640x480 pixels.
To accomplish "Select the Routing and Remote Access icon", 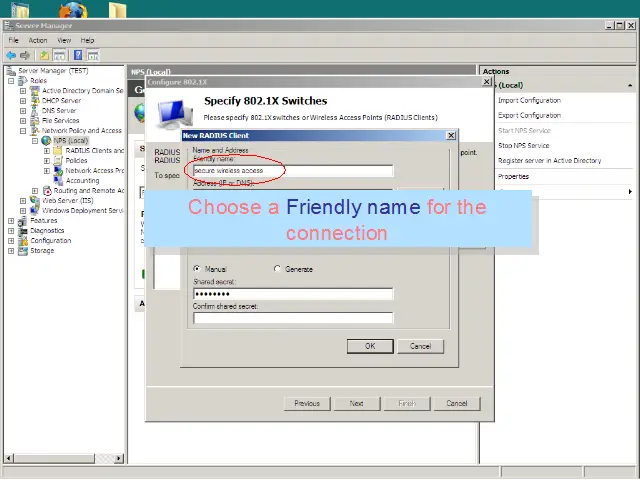I will click(x=47, y=191).
